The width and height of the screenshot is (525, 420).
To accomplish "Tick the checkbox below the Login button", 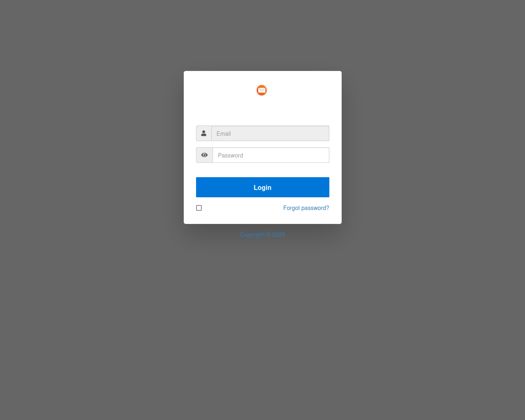I will [199, 208].
